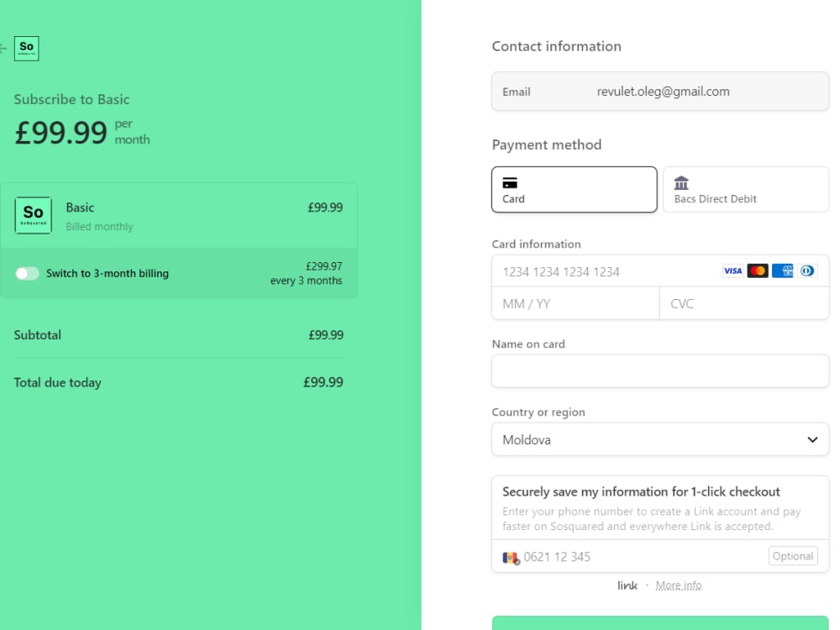Viewport: 840px width, 630px height.
Task: Click the small Sosquared logo at top
Action: click(x=26, y=49)
